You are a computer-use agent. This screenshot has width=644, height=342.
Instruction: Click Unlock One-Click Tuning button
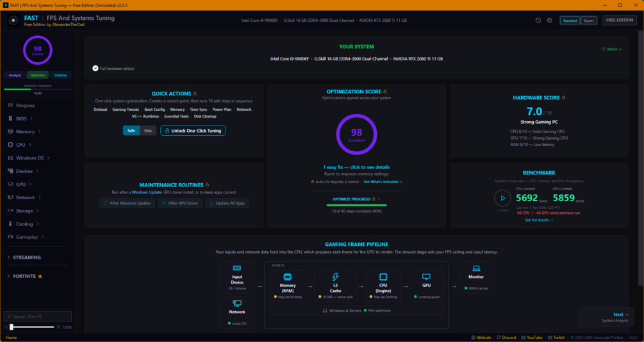(x=193, y=131)
